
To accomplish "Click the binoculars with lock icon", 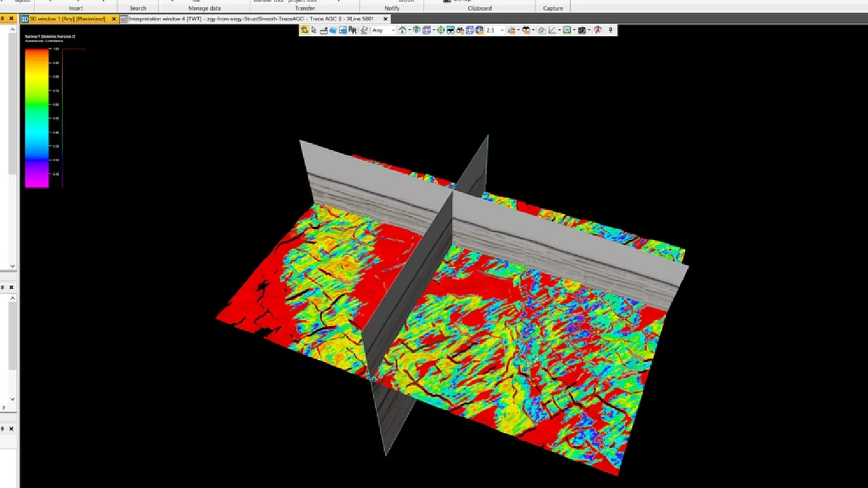I will (x=461, y=30).
